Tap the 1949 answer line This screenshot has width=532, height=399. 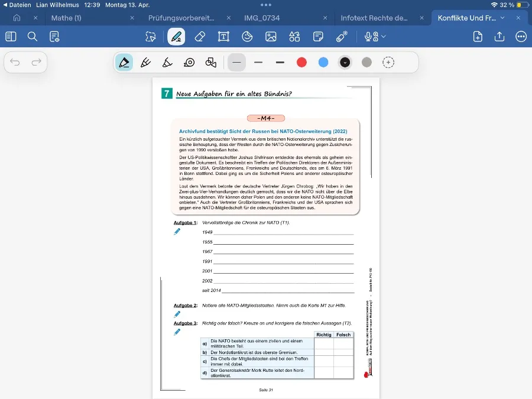tap(284, 232)
